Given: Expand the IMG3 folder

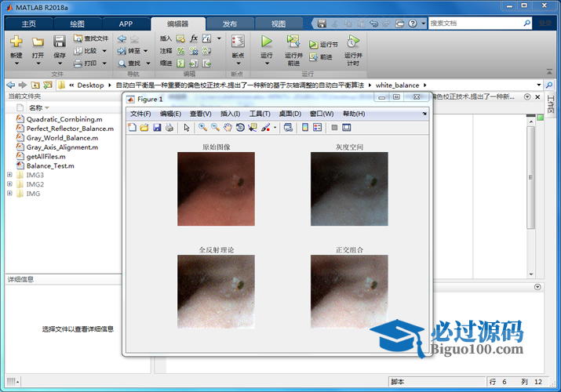Looking at the screenshot, I should pyautogui.click(x=9, y=175).
